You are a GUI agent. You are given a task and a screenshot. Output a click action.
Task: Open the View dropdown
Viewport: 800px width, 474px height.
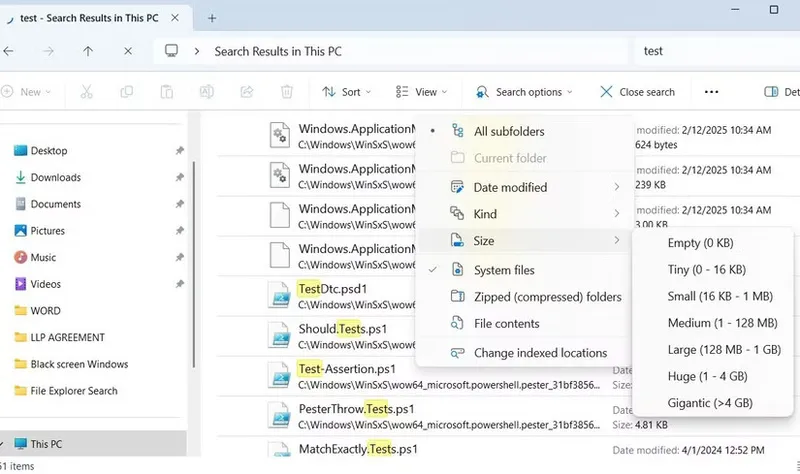[421, 92]
